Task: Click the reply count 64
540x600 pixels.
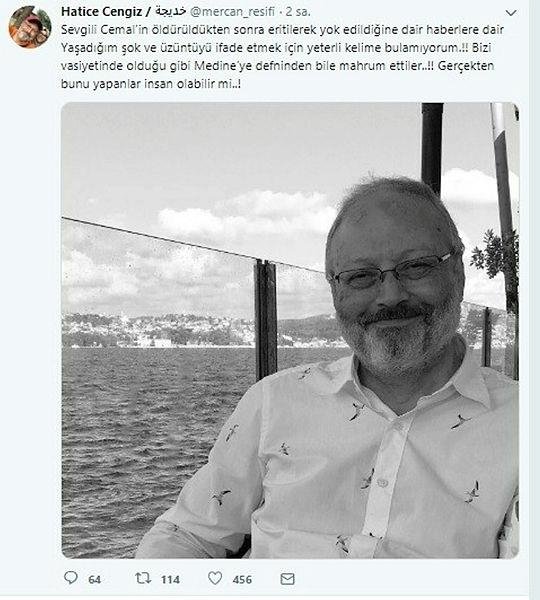Action: pos(95,579)
